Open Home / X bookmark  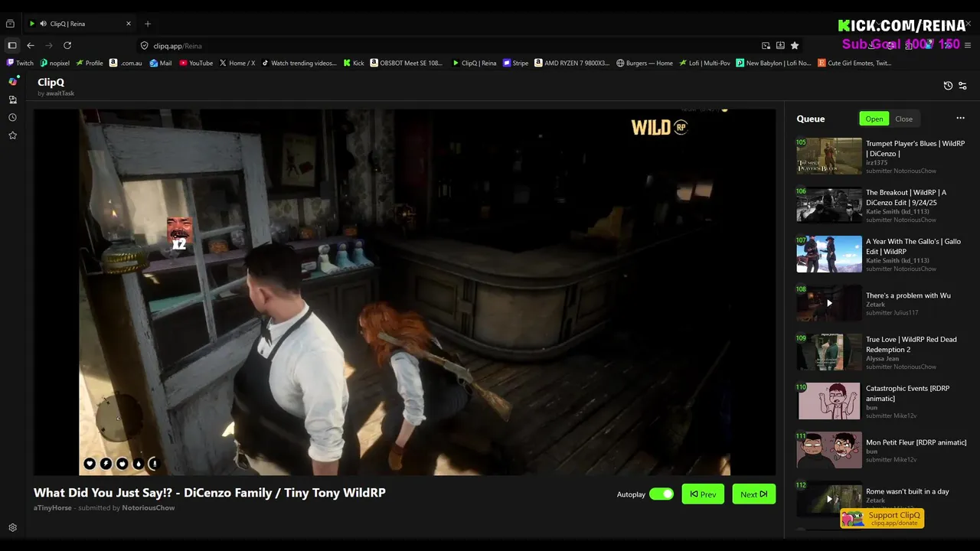tap(237, 64)
